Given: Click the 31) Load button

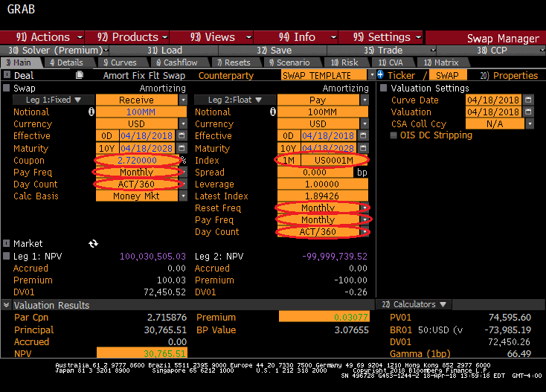Looking at the screenshot, I should (x=164, y=50).
